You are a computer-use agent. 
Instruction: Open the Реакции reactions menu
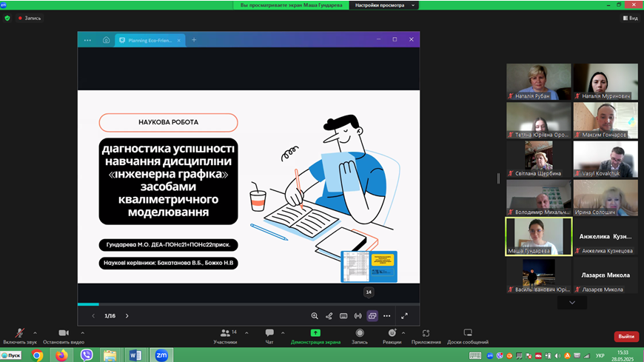point(392,334)
